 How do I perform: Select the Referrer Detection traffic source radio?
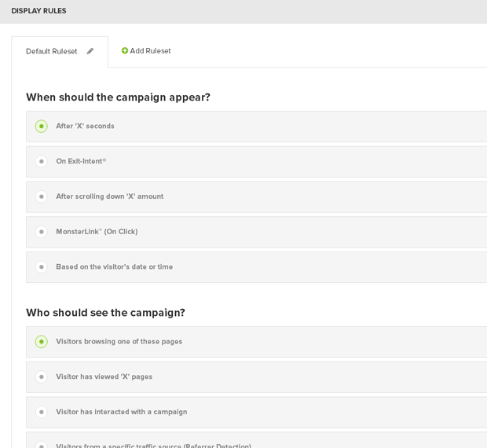(42, 444)
